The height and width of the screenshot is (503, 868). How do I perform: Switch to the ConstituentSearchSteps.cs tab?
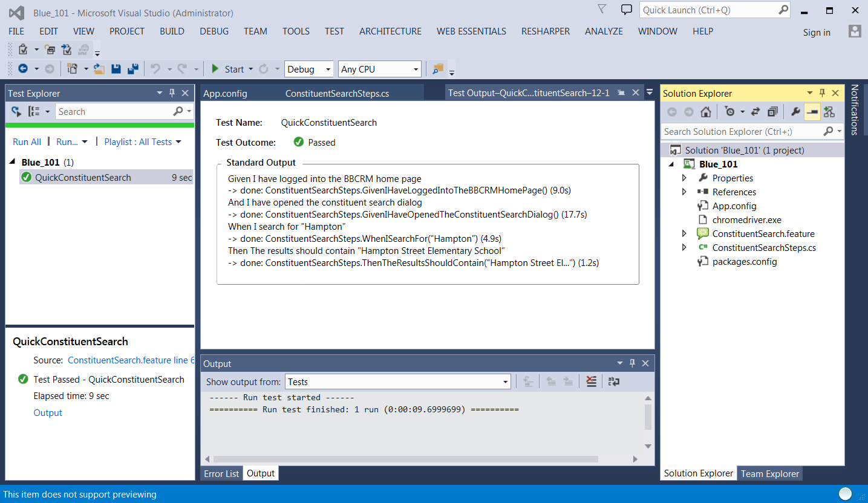(x=336, y=94)
